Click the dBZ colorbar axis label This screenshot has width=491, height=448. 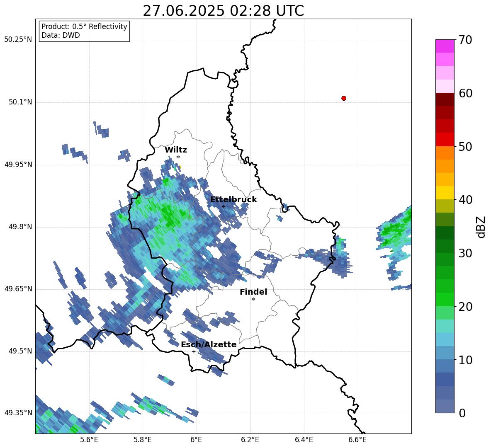pyautogui.click(x=481, y=227)
